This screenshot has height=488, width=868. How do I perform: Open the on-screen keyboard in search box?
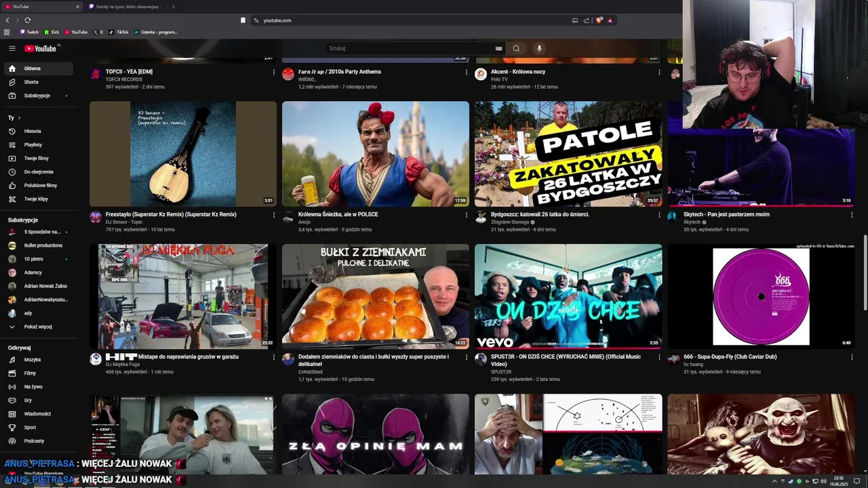point(499,48)
